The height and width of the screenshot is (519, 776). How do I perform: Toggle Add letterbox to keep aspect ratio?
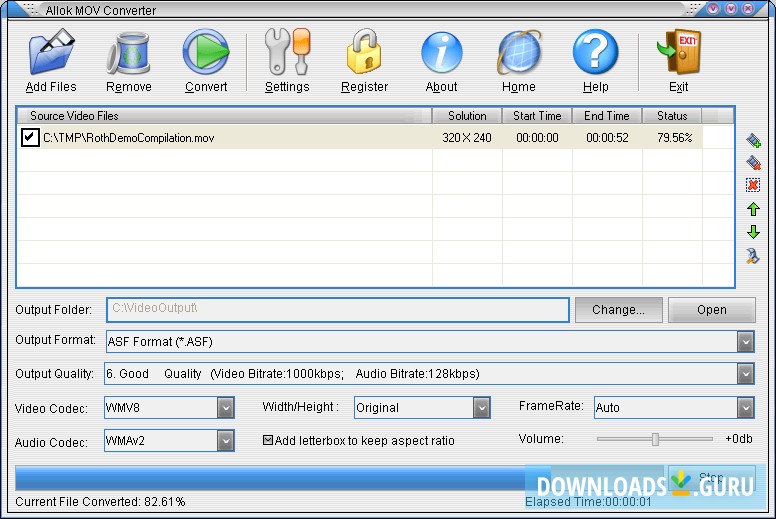[x=268, y=440]
